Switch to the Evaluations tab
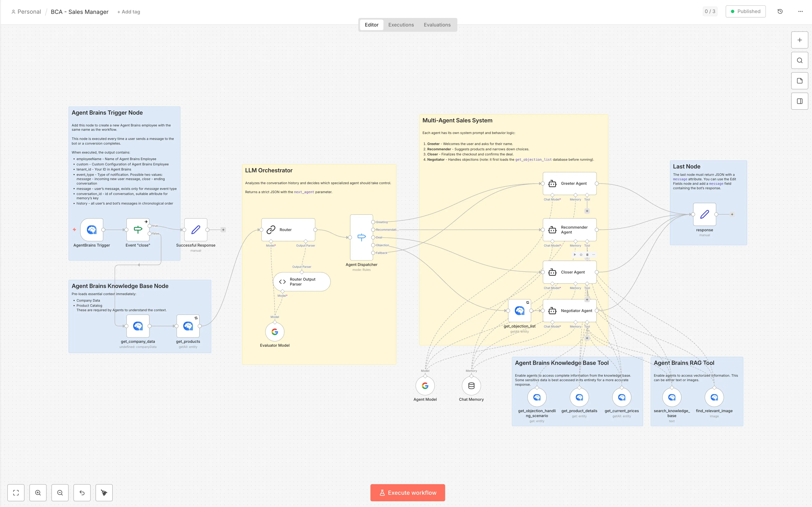This screenshot has width=812, height=507. pyautogui.click(x=437, y=25)
